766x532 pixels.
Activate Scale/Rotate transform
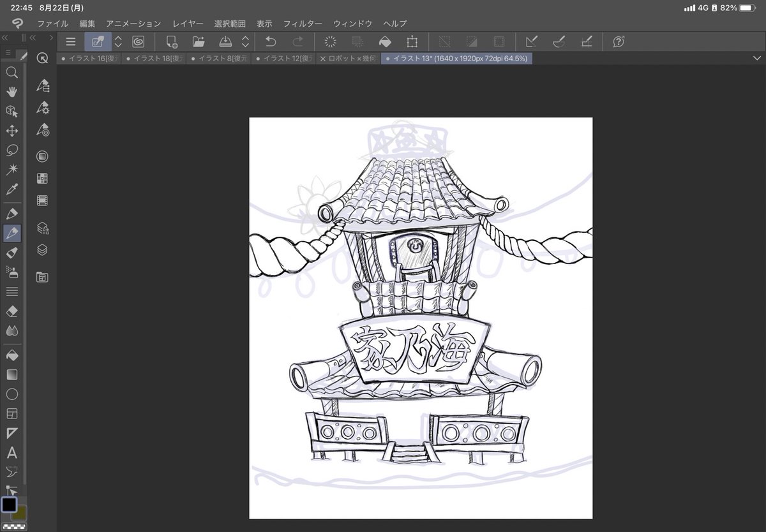[412, 41]
